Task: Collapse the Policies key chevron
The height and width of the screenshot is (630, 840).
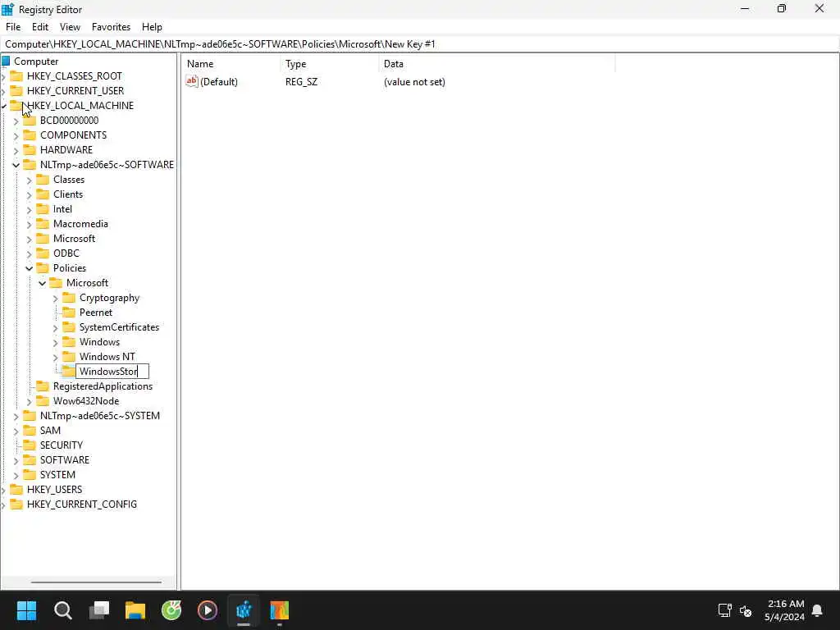Action: pyautogui.click(x=30, y=268)
